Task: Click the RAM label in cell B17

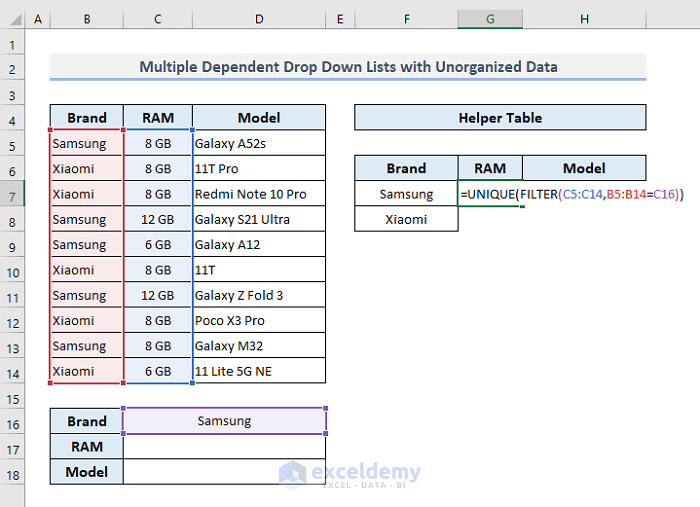Action: coord(87,447)
